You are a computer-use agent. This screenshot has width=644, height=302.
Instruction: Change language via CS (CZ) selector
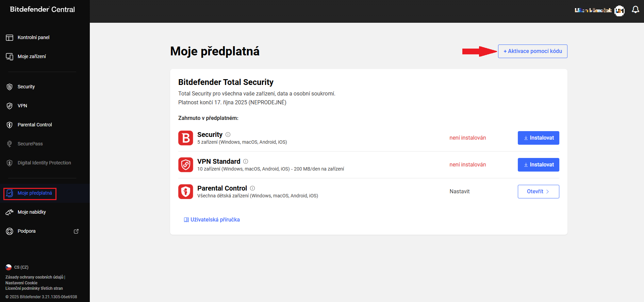17,267
